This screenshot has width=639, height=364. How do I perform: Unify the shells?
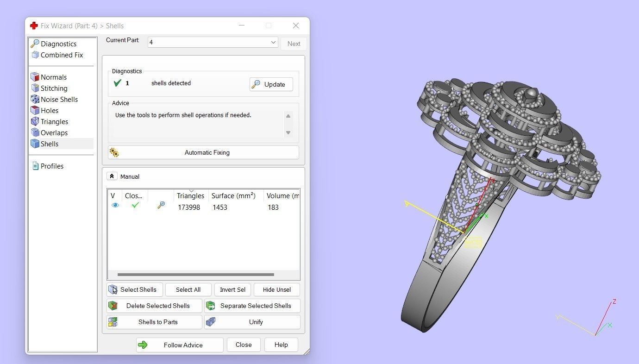click(x=252, y=322)
